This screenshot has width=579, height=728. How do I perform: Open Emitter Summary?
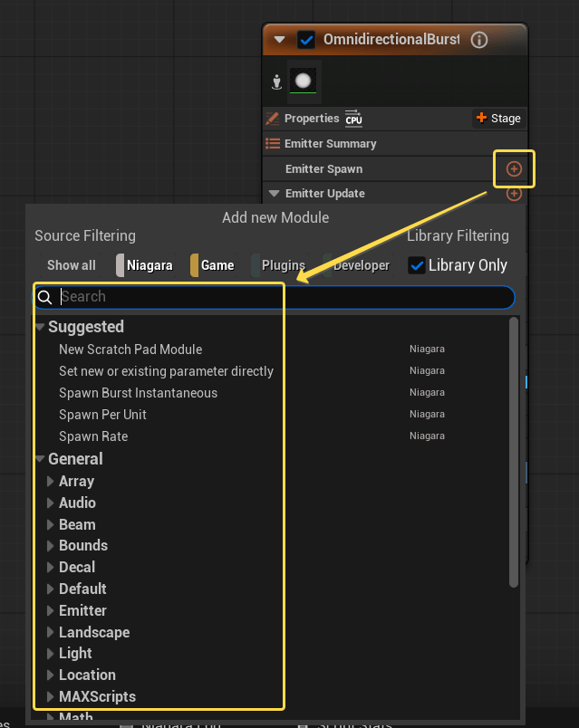coord(395,143)
